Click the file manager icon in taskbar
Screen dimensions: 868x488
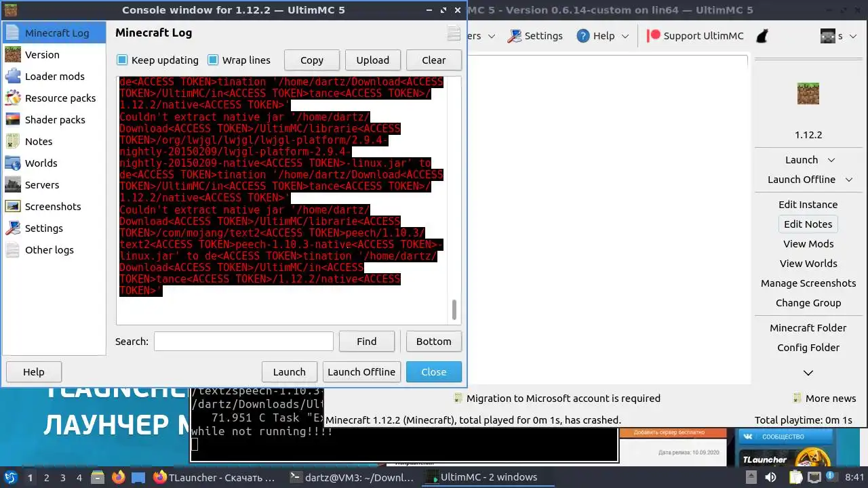(x=98, y=477)
